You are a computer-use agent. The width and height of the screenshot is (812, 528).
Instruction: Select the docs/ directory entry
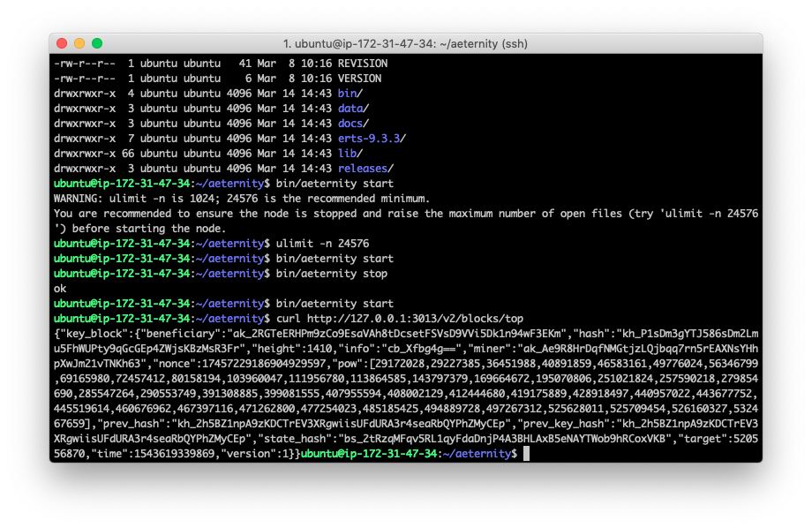coord(353,124)
